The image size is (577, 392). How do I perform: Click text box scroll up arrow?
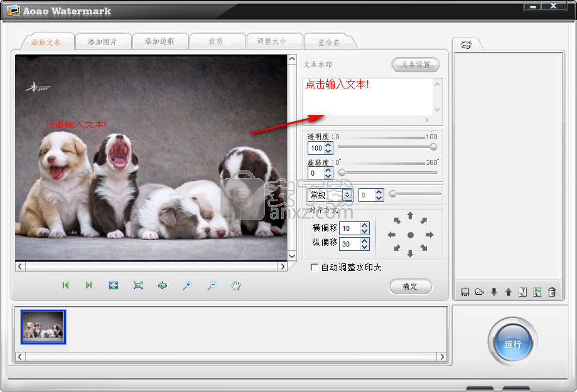coord(437,84)
